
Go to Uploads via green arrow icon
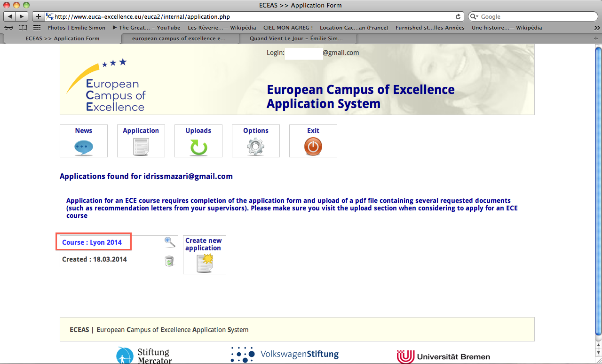[198, 147]
